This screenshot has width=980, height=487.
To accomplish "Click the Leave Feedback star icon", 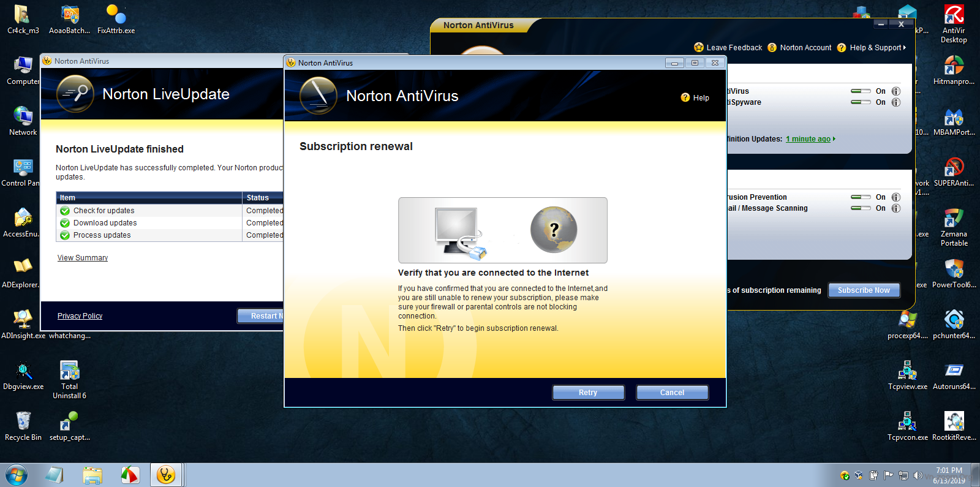I will coord(699,47).
